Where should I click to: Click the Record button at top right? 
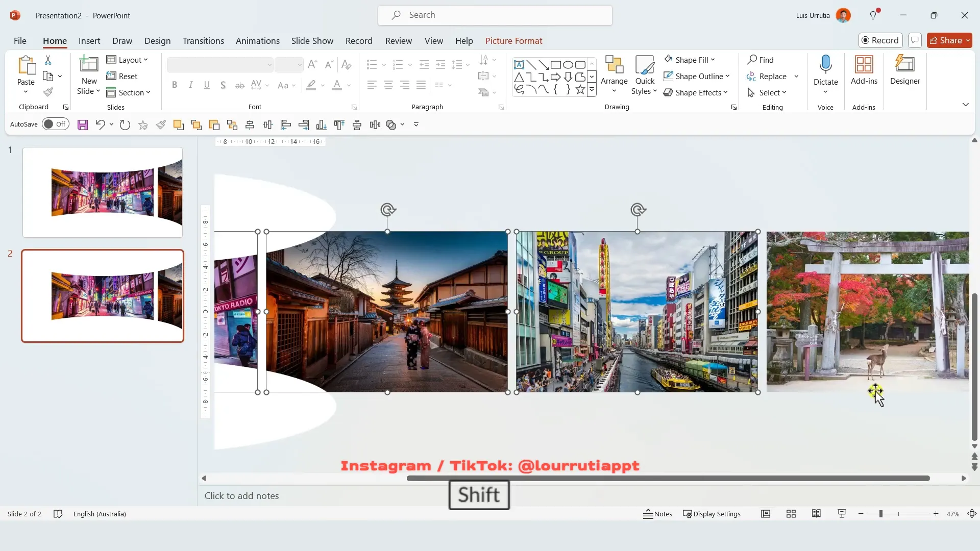click(x=880, y=40)
